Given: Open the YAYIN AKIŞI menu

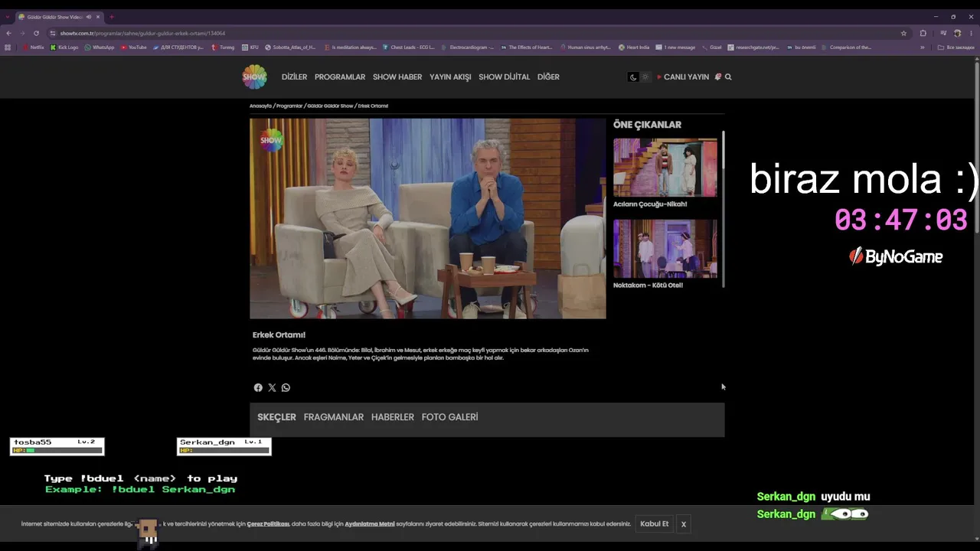Looking at the screenshot, I should click(450, 77).
